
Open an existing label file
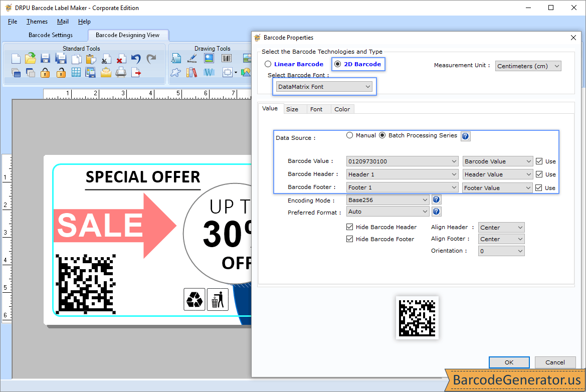click(x=31, y=58)
